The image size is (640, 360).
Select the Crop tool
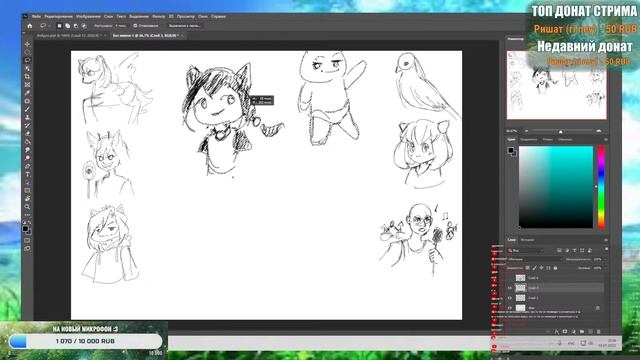[27, 77]
